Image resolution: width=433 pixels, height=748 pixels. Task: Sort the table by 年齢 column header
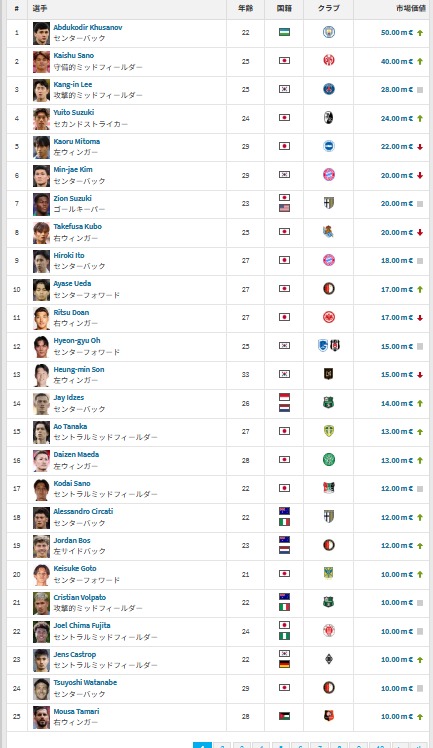[x=245, y=9]
